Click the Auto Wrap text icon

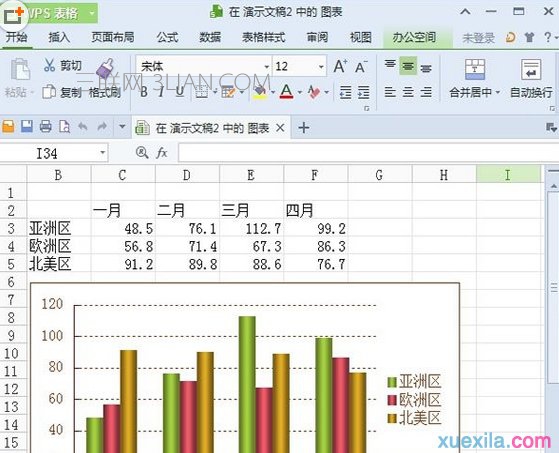click(x=531, y=69)
